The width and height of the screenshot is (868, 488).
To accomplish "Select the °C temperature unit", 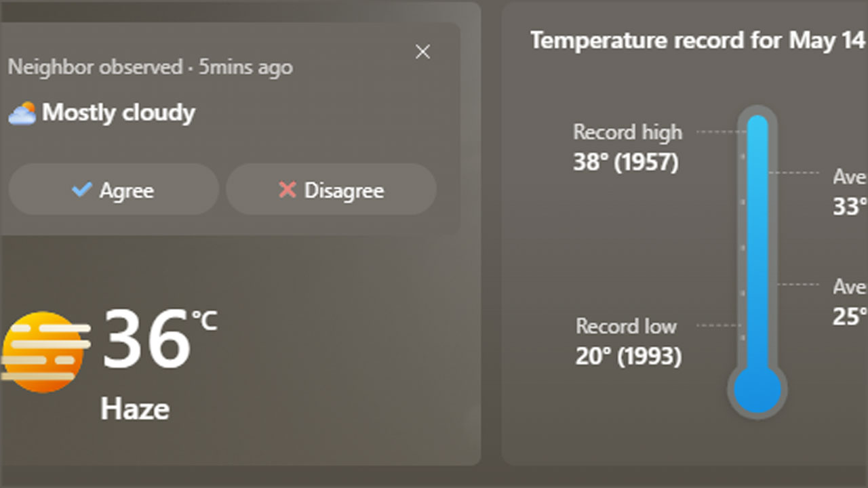I will 204,321.
